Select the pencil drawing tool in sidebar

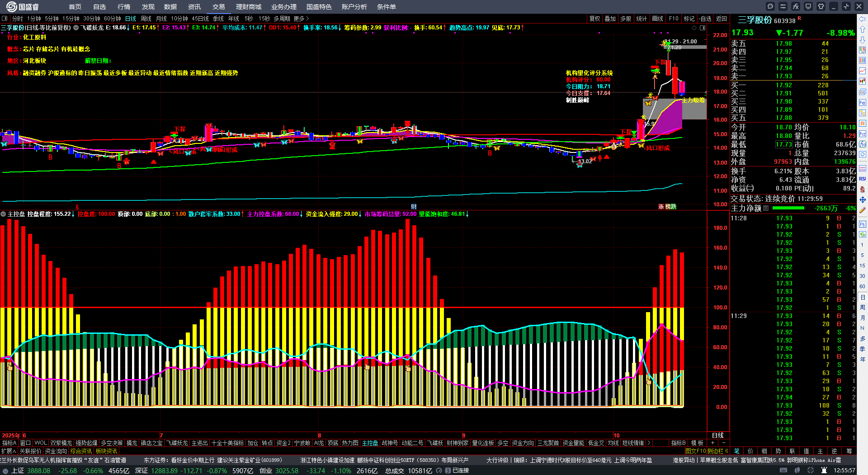click(x=863, y=210)
